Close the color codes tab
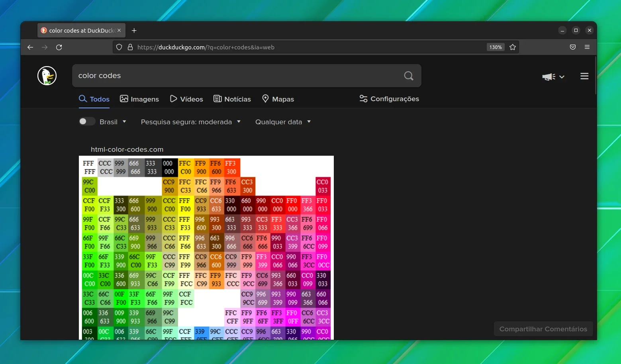The width and height of the screenshot is (621, 364). 119,30
